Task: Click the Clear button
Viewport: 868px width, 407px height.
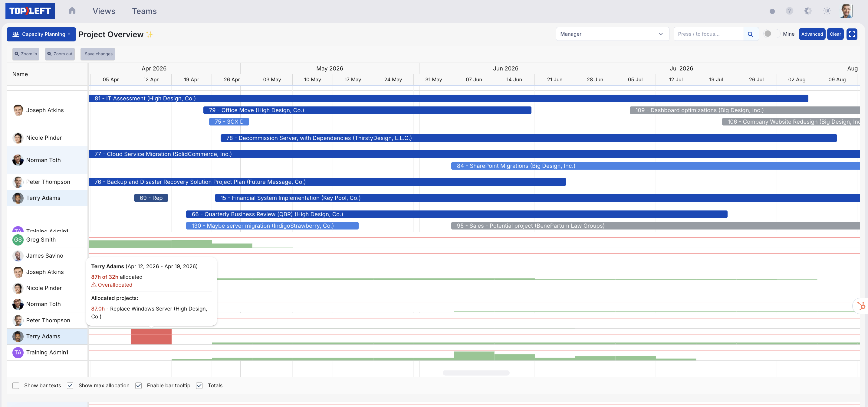Action: [835, 34]
